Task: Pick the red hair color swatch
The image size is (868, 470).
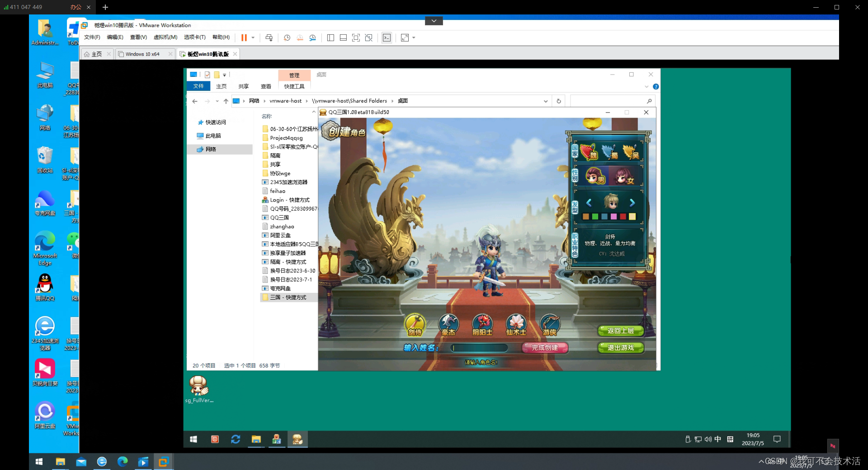Action: point(623,217)
